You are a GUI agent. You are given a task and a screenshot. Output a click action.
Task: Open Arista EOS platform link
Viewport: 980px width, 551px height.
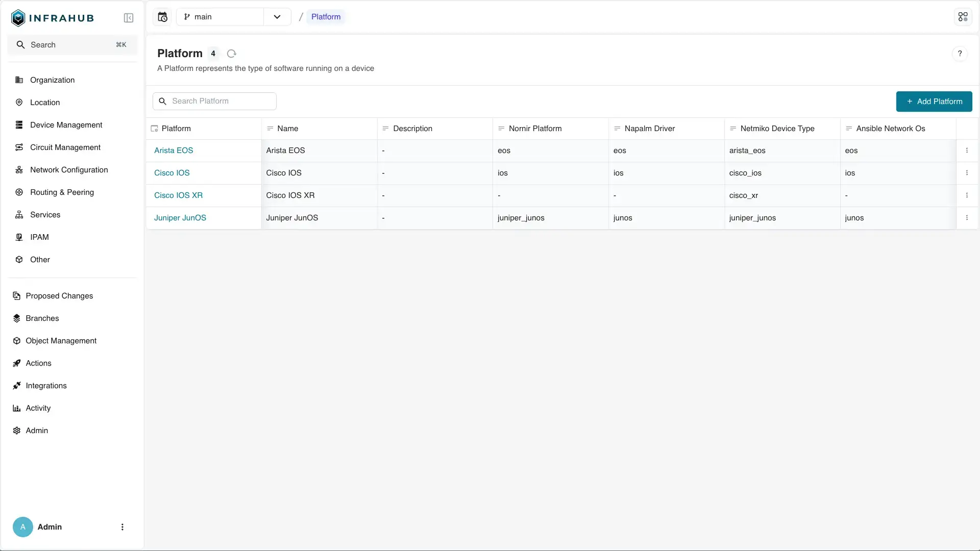[x=174, y=151]
